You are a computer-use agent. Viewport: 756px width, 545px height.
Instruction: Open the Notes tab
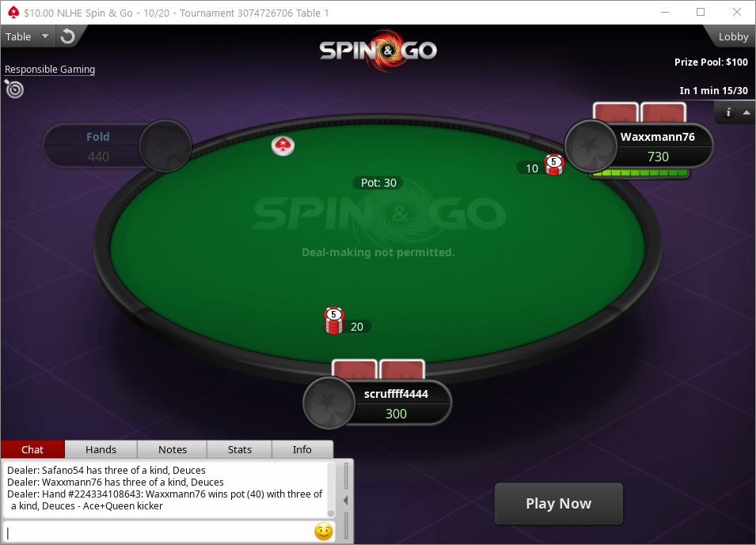coord(172,449)
